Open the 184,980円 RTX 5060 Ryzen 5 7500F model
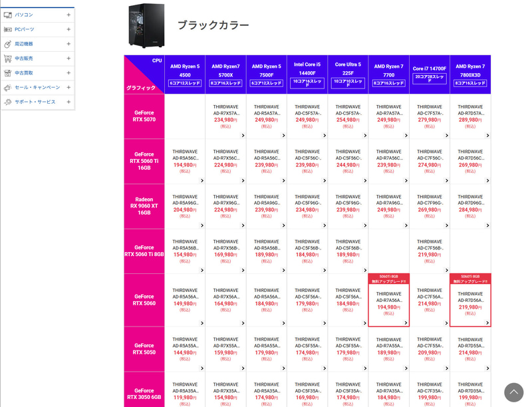 pos(267,300)
